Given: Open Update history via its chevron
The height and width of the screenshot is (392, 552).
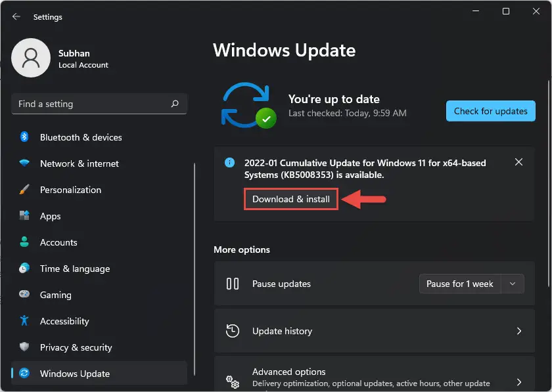Looking at the screenshot, I should [x=519, y=331].
